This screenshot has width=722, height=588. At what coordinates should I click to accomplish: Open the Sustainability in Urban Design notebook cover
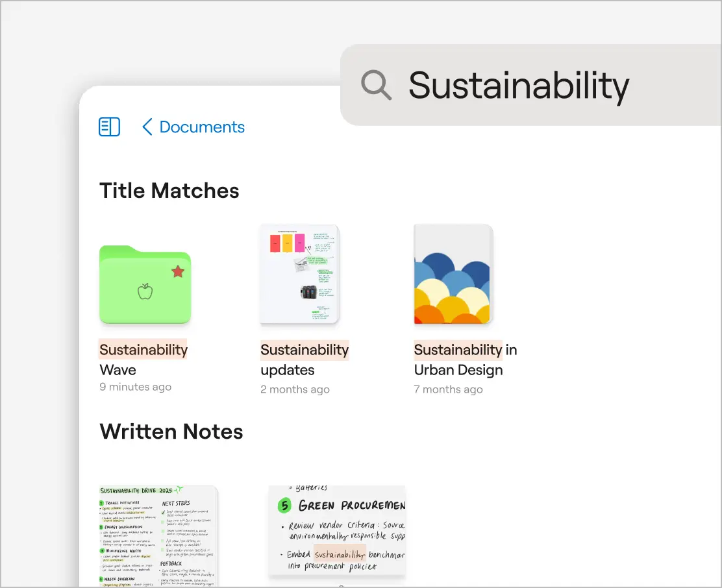click(453, 275)
